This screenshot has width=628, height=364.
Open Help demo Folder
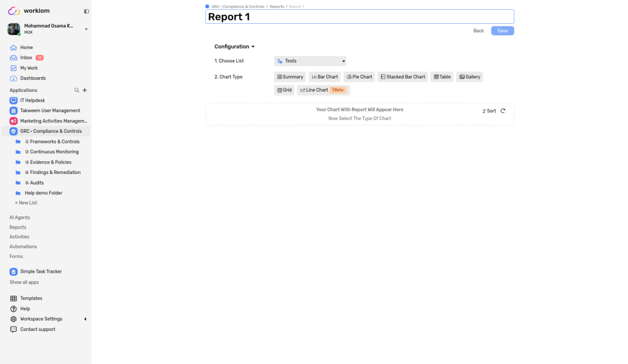pyautogui.click(x=44, y=193)
